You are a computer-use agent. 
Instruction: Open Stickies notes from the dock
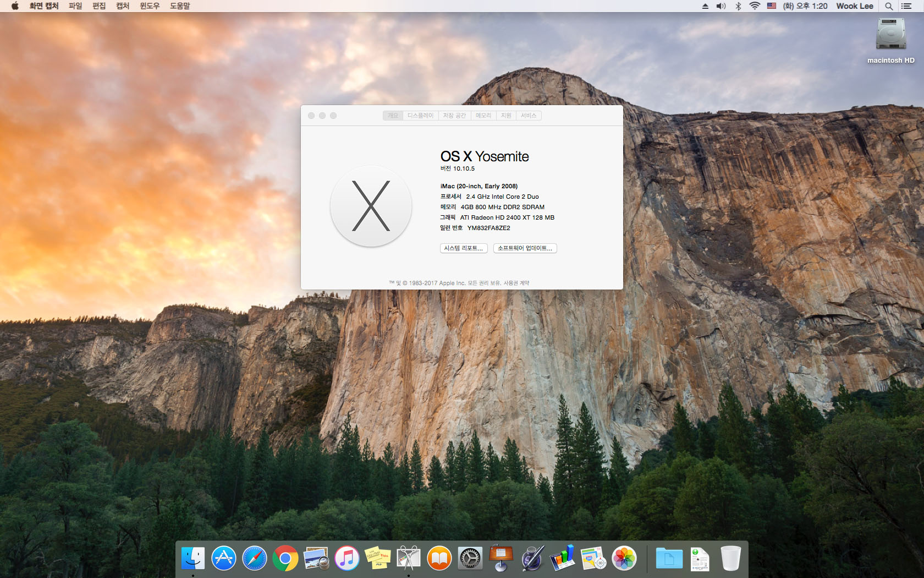(378, 559)
